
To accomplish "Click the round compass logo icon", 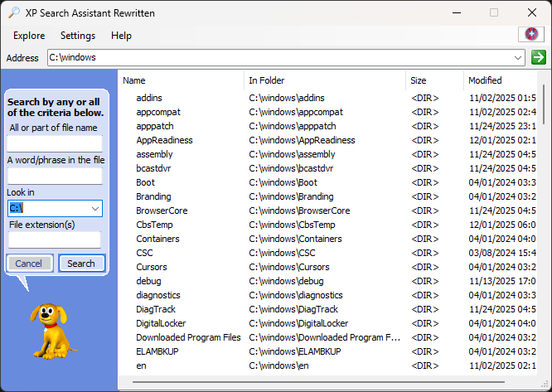I will tap(531, 35).
